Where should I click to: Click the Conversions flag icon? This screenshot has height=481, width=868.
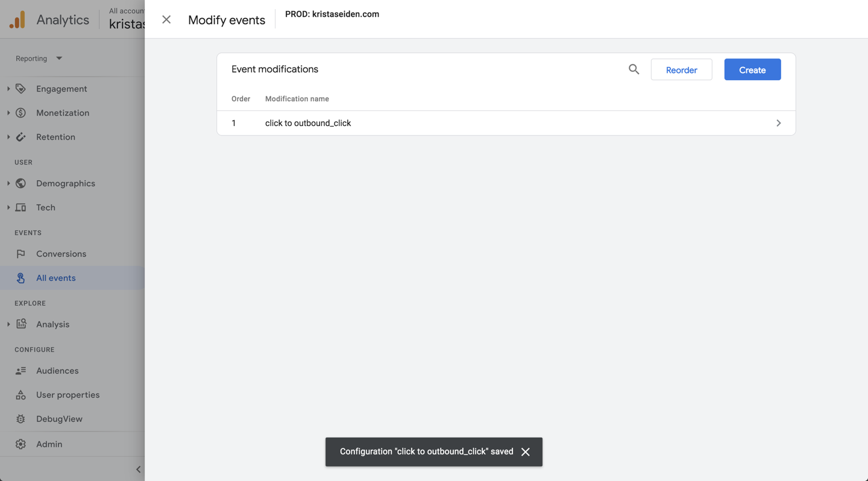[21, 254]
